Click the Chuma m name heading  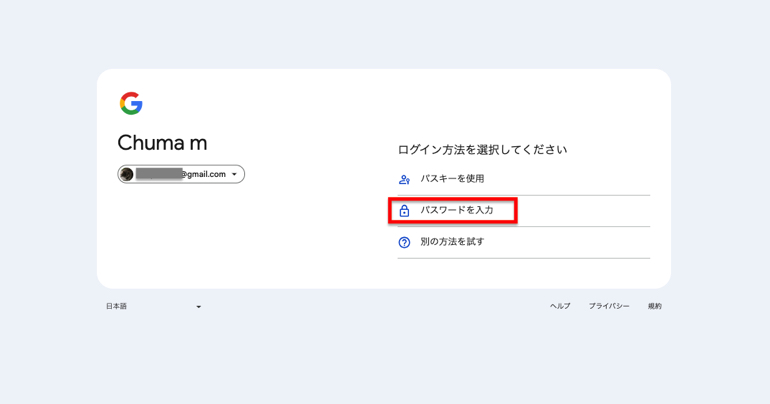(x=162, y=143)
